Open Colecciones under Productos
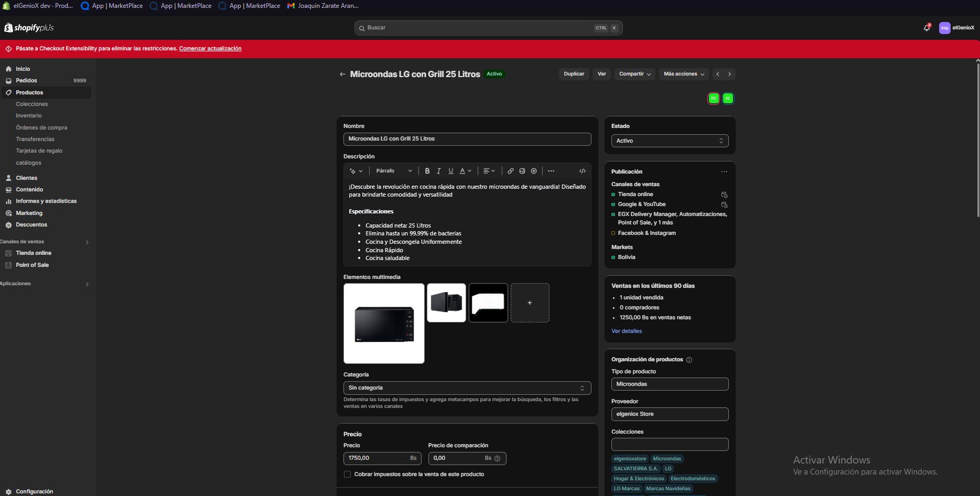Image resolution: width=980 pixels, height=496 pixels. click(x=32, y=104)
